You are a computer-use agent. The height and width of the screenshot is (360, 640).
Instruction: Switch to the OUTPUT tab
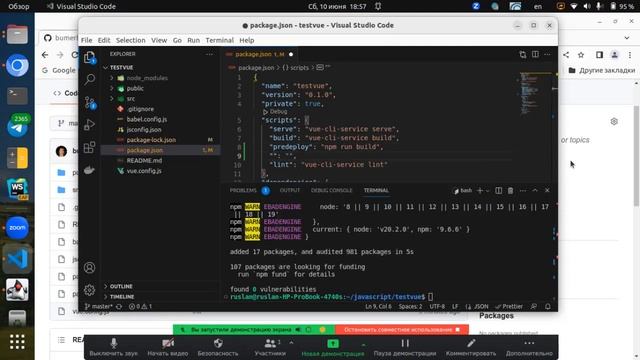click(x=290, y=191)
